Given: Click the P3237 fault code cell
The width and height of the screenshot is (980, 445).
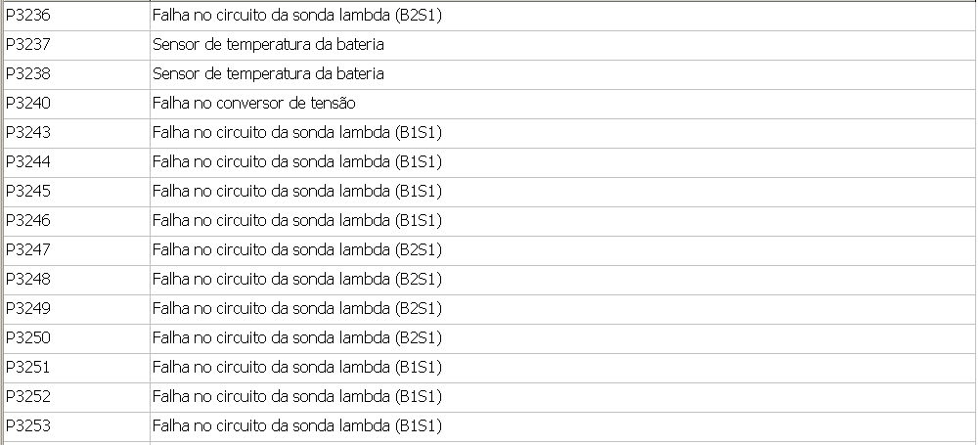Looking at the screenshot, I should click(x=27, y=45).
